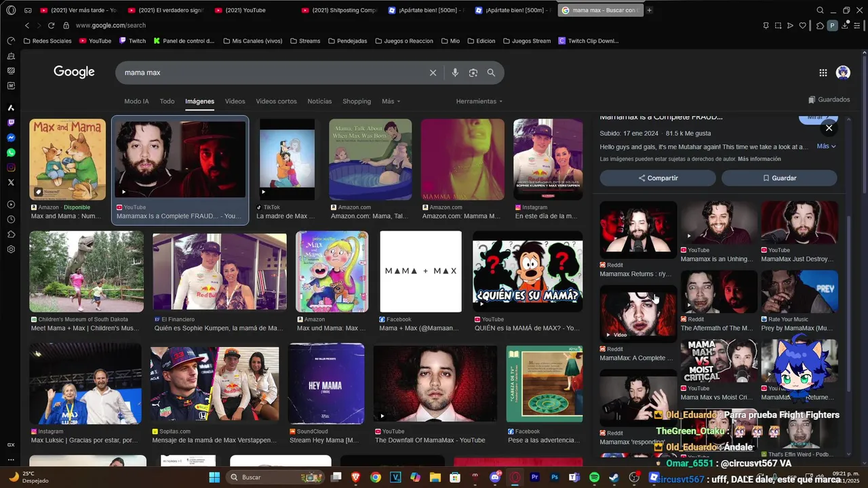Expand the Más search filter dropdown
Viewport: 868px width, 488px height.
(x=391, y=101)
